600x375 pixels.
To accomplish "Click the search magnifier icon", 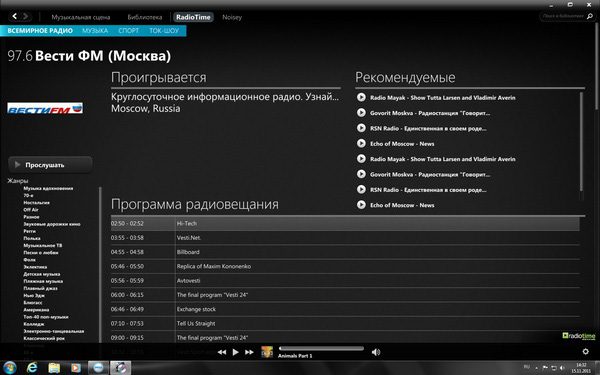I will [x=590, y=16].
